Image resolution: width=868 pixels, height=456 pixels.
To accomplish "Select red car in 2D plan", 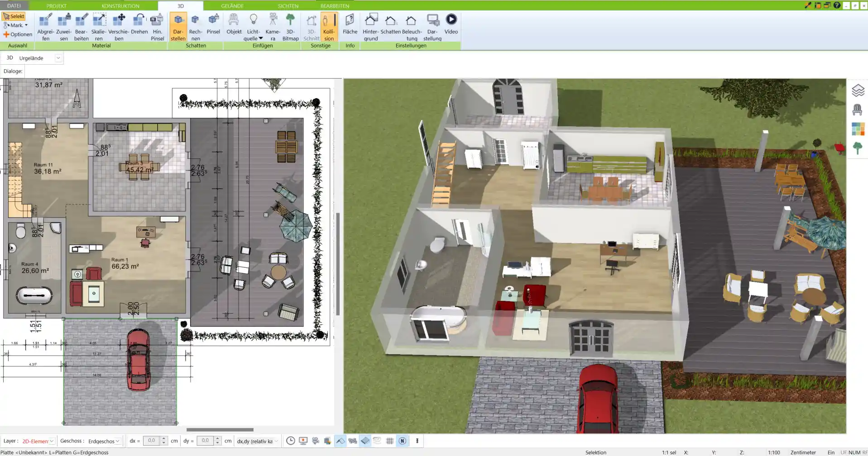I will [139, 359].
